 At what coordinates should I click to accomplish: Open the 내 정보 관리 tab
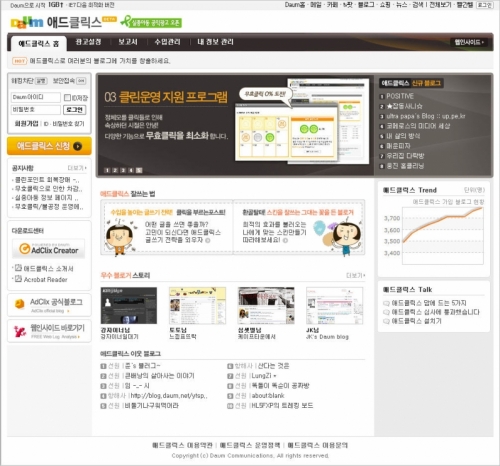(x=215, y=42)
